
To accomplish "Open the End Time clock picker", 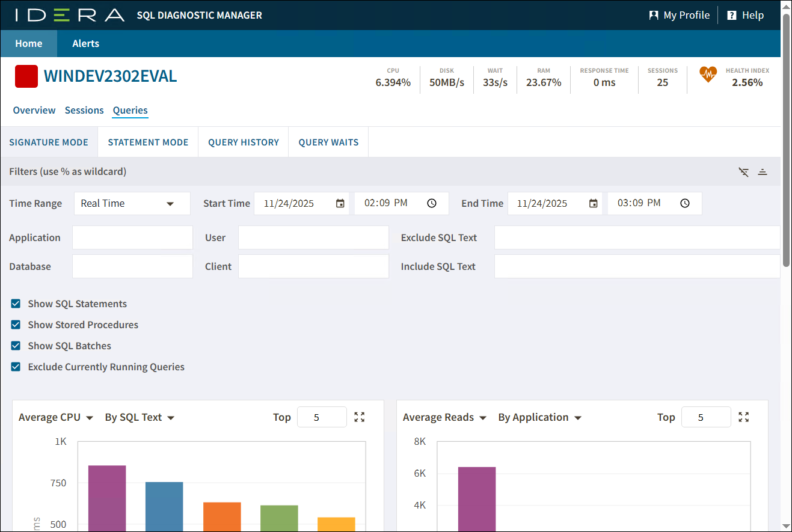I will [685, 204].
